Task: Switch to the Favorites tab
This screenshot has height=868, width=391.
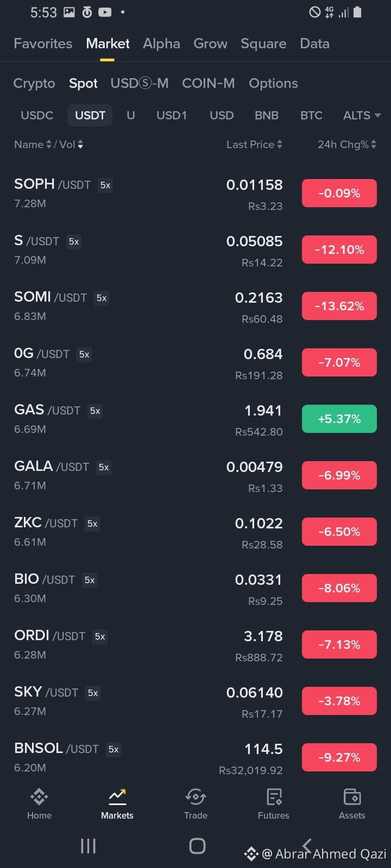Action: pyautogui.click(x=43, y=43)
